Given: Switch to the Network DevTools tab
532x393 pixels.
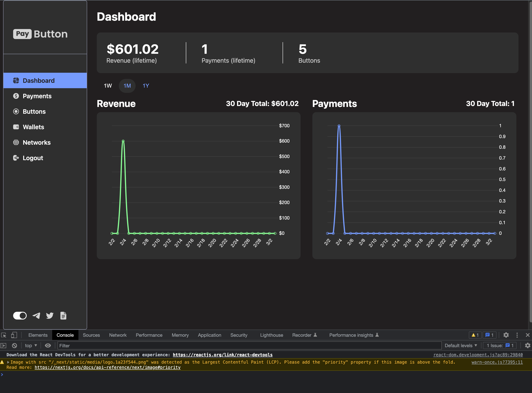Looking at the screenshot, I should tap(118, 335).
